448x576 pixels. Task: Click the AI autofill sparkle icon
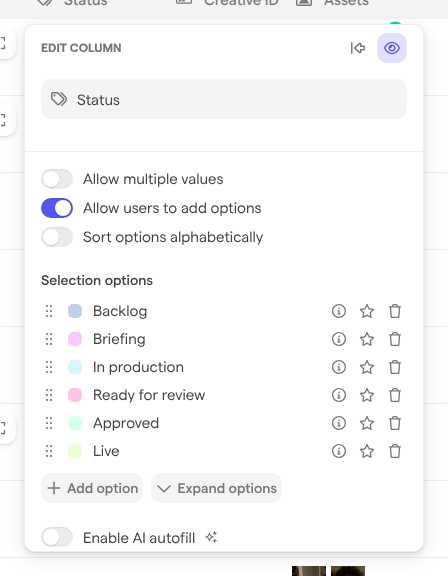pyautogui.click(x=211, y=537)
